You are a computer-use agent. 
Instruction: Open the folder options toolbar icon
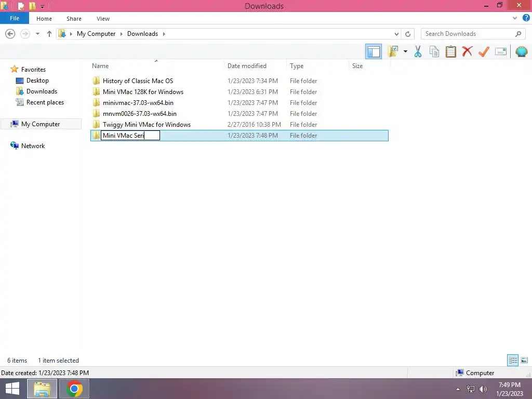point(393,51)
